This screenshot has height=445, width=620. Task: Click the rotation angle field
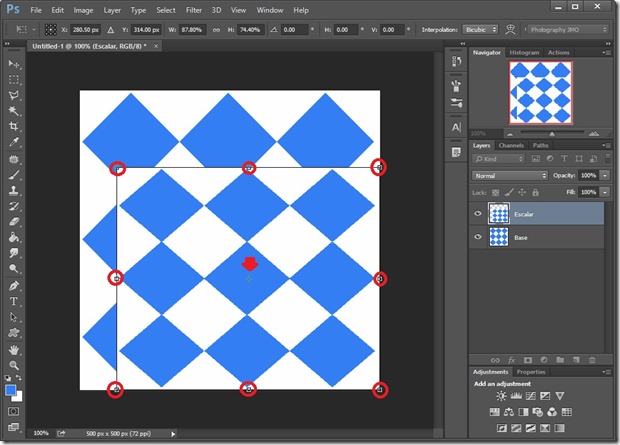(295, 30)
